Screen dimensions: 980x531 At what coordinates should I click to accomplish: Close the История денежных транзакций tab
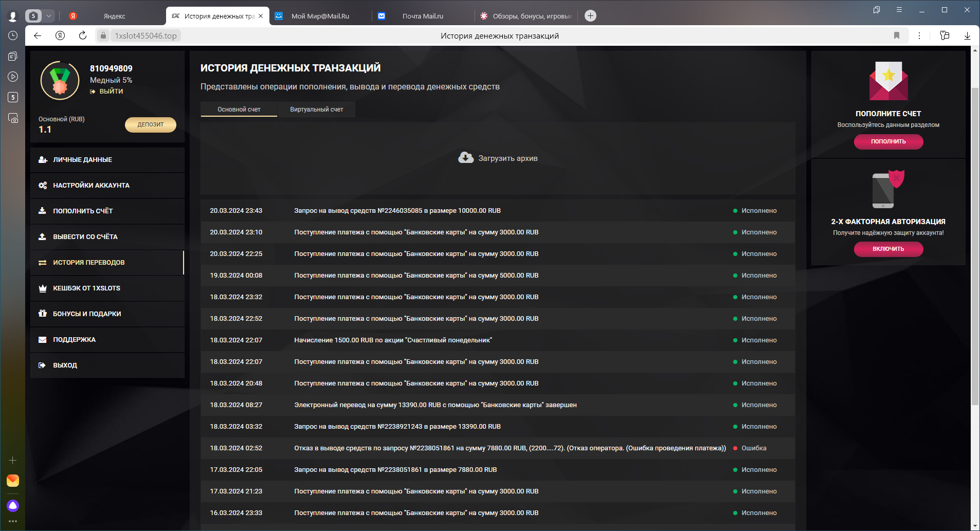tap(261, 16)
